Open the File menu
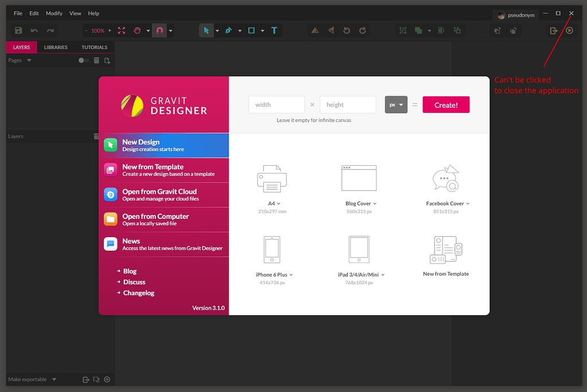 pyautogui.click(x=18, y=13)
